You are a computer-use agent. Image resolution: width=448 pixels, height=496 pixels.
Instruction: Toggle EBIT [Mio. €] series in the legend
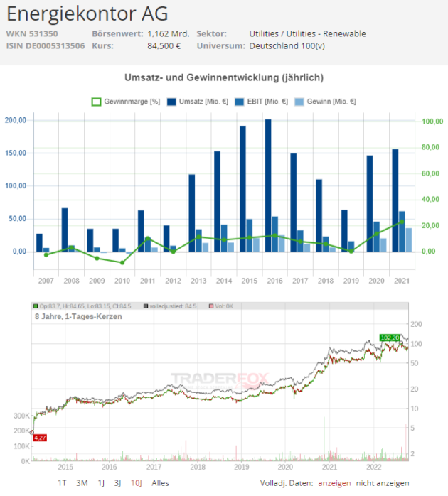click(x=262, y=102)
